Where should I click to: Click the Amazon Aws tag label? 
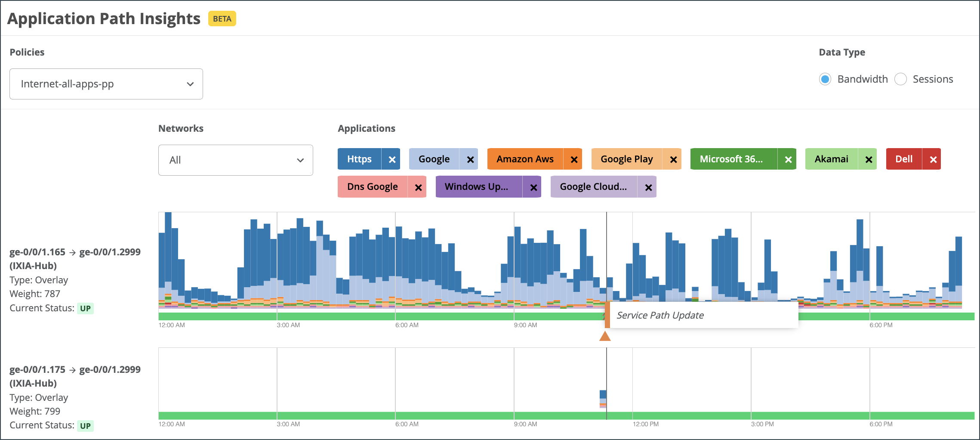[x=525, y=159]
